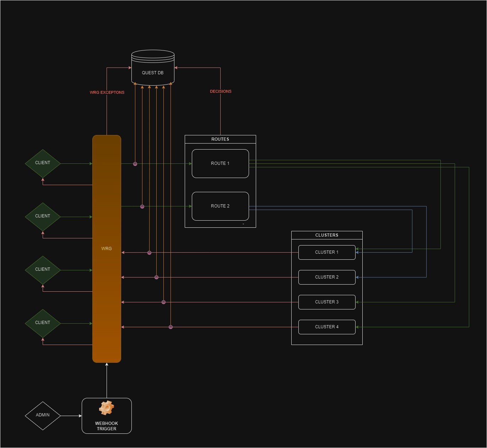487x448 pixels.
Task: Select the QUEST DB cylinder shape
Action: coord(153,68)
